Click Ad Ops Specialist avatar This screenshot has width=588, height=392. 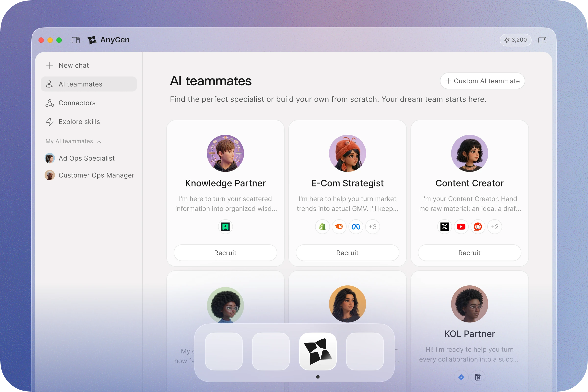point(49,158)
